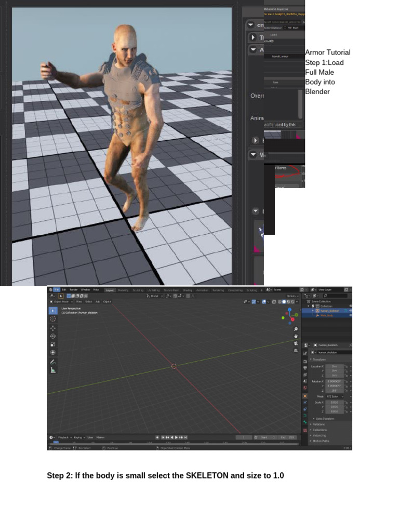This screenshot has width=399, height=532.
Task: Click the Scale X value field
Action: tap(335, 403)
